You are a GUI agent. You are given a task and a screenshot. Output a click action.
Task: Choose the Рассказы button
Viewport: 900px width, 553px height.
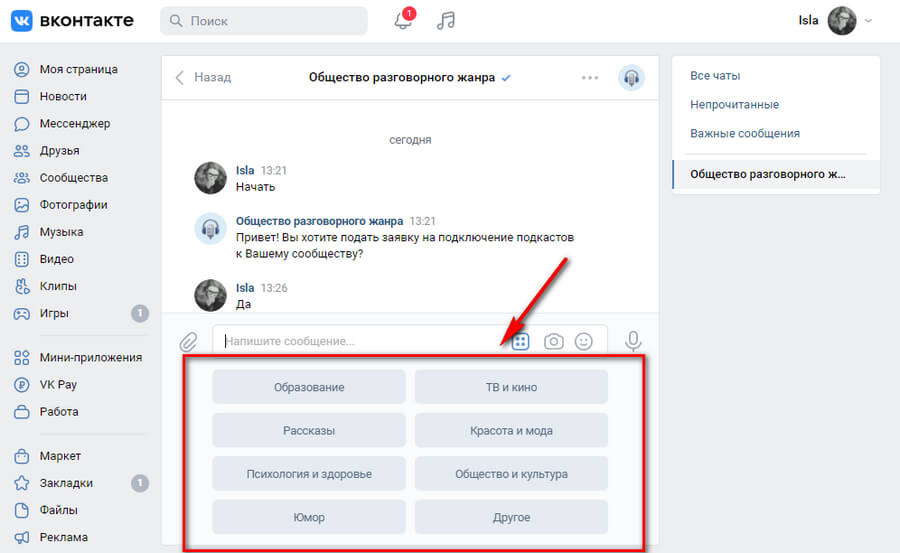point(309,431)
